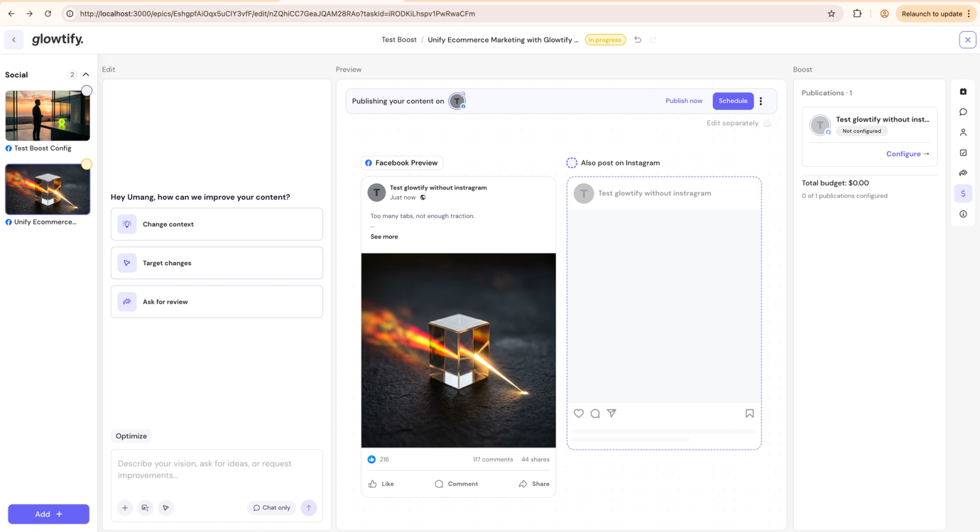Click the Instagram heart icon
The width and height of the screenshot is (980, 532).
(579, 413)
